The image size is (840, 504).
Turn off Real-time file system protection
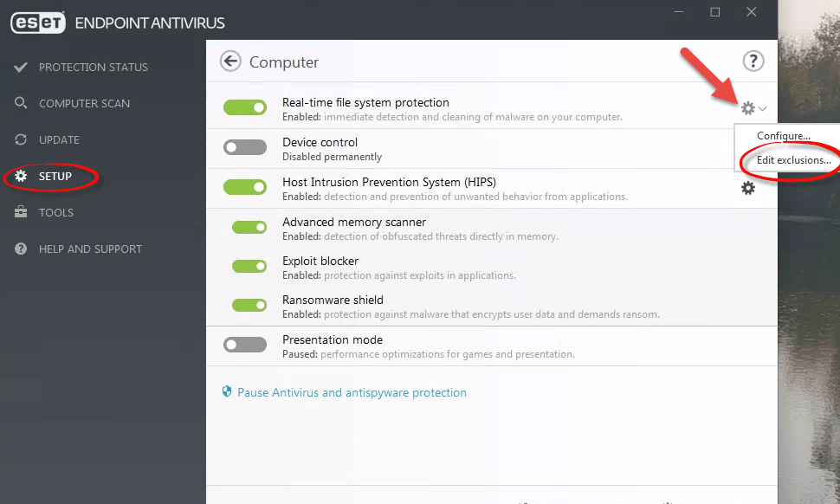click(x=245, y=107)
